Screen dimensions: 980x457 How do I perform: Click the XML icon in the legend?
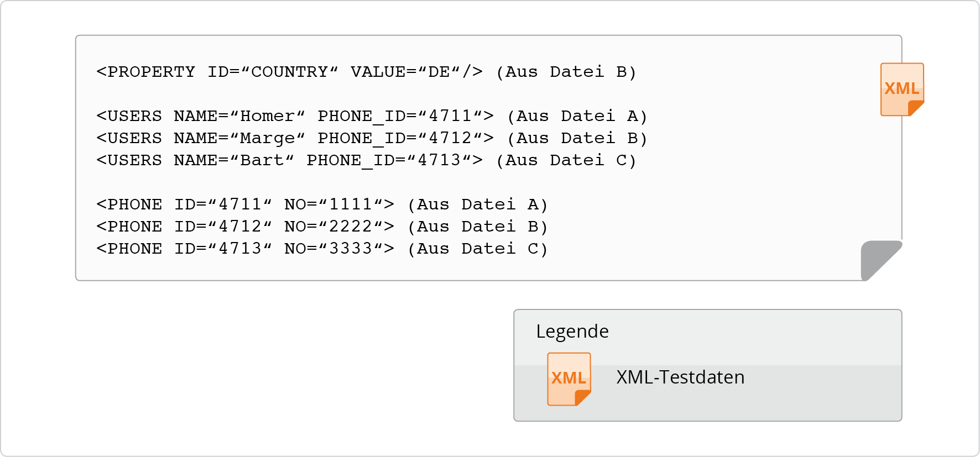click(569, 379)
